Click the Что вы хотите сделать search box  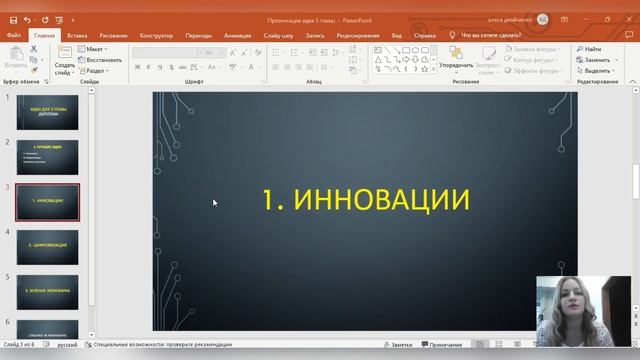click(491, 36)
